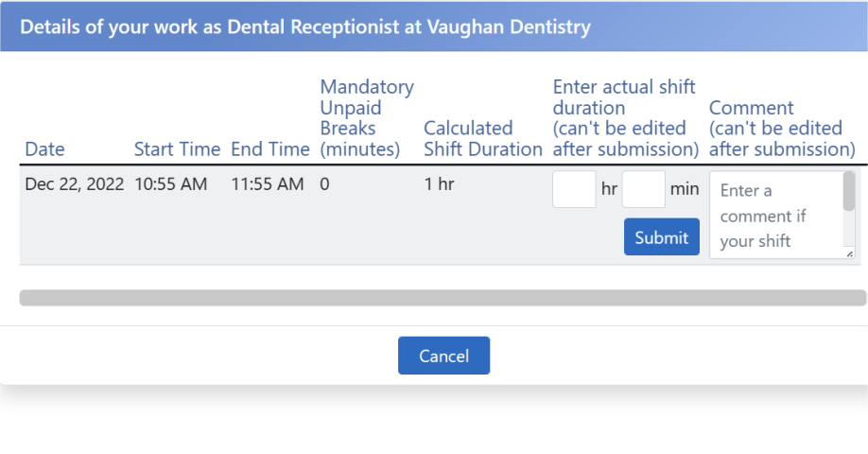Screen dimensions: 868x454
Task: Select the 1 hr calculated duration cell
Action: 439,183
